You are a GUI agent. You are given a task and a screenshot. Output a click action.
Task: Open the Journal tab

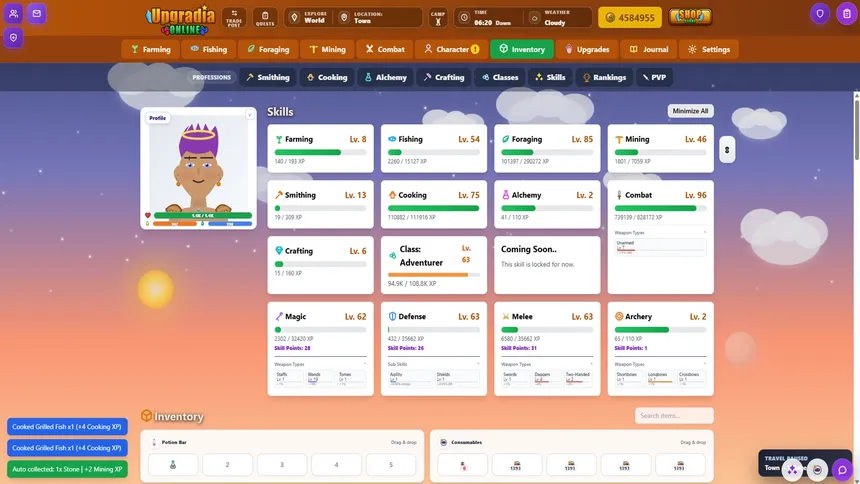[x=648, y=49]
